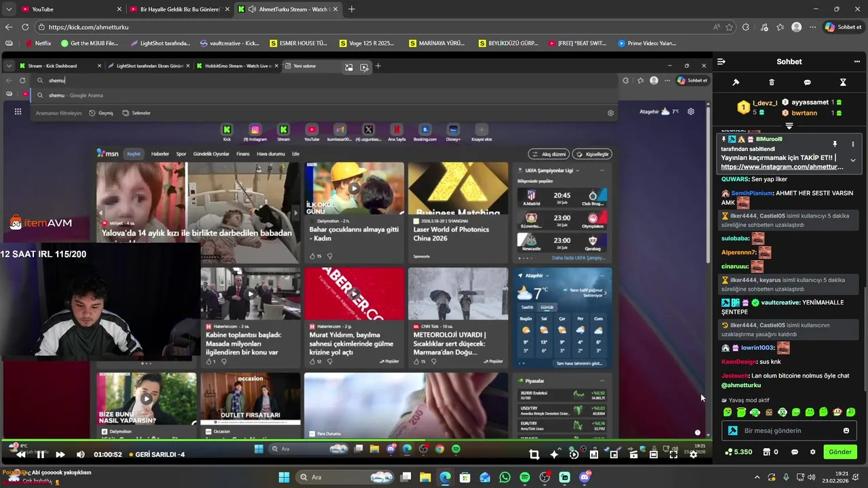The image size is (868, 488).
Task: Open the player settings gear
Action: click(693, 455)
